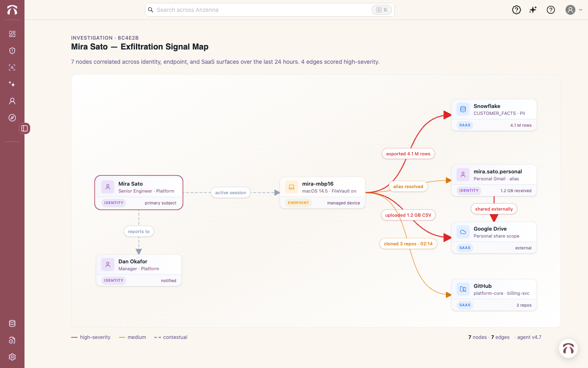The image size is (588, 368).
Task: Open the scan search icon in sidebar
Action: (12, 67)
